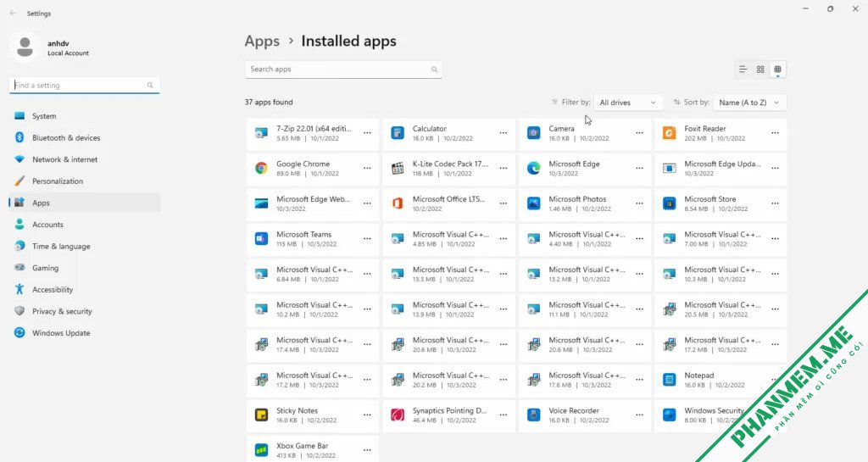Open the System settings page
Viewport: 868px width, 462px height.
(x=85, y=116)
